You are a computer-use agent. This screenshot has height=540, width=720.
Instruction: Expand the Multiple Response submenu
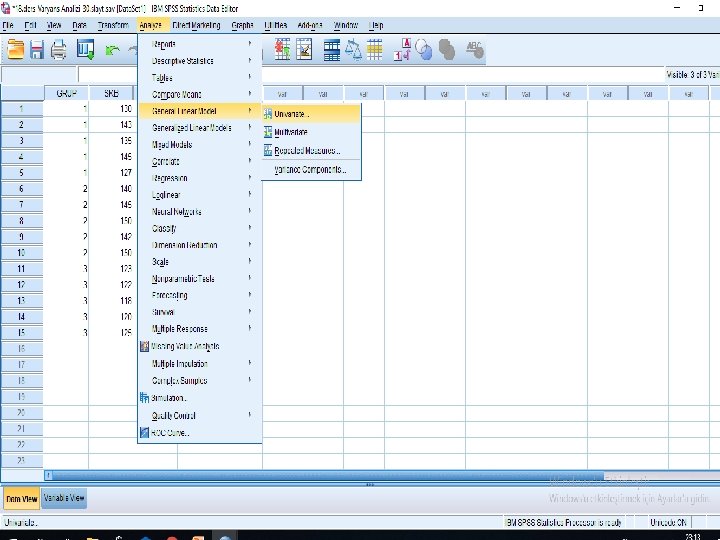coord(200,329)
